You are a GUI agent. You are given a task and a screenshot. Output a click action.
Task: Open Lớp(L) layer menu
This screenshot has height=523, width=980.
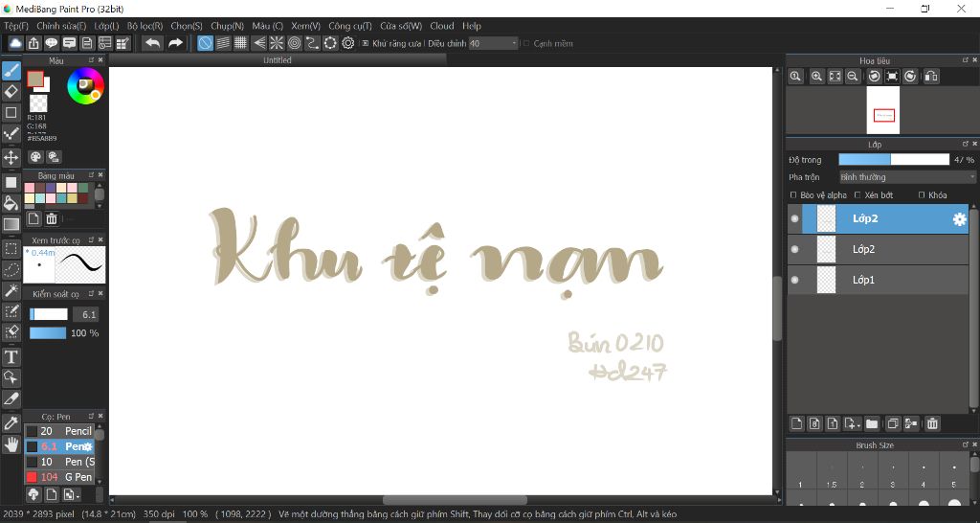point(106,26)
